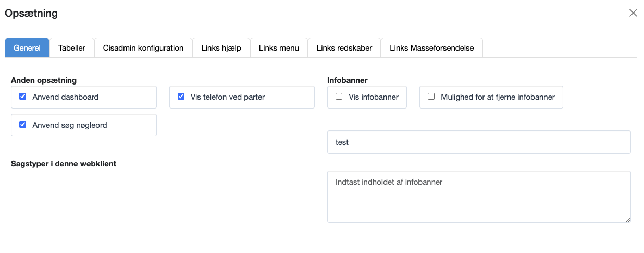This screenshot has height=253, width=644.
Task: Uncheck the Anvend dashboard checkbox
Action: [x=23, y=97]
